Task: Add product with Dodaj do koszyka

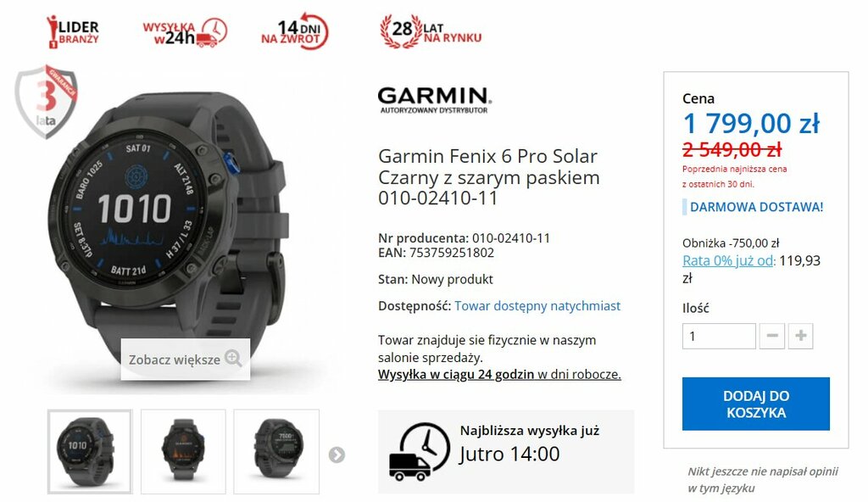Action: point(755,404)
